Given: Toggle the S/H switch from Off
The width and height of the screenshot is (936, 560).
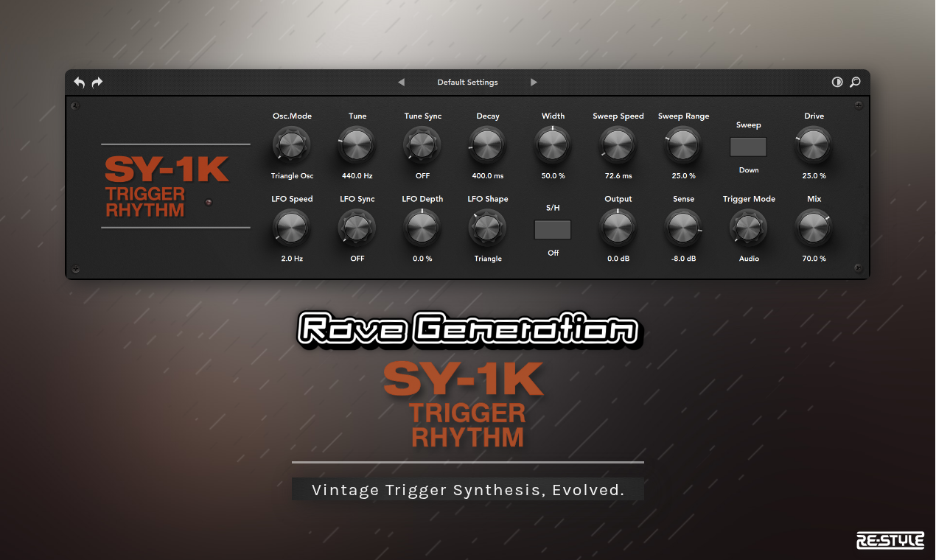Looking at the screenshot, I should point(553,229).
